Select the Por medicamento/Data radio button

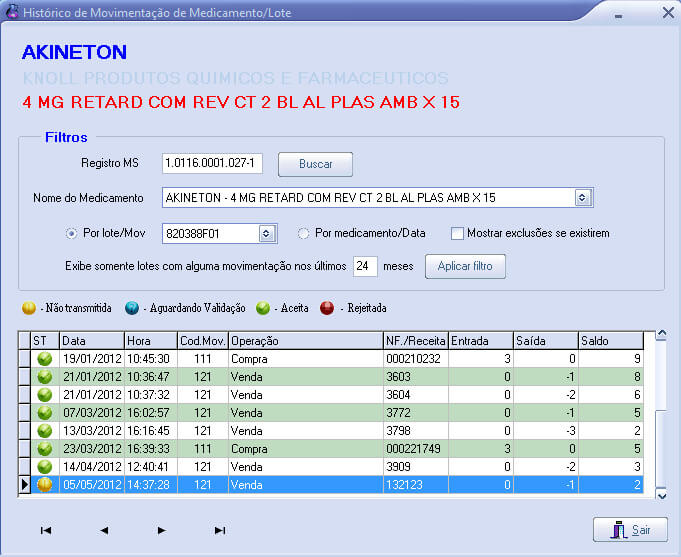303,234
